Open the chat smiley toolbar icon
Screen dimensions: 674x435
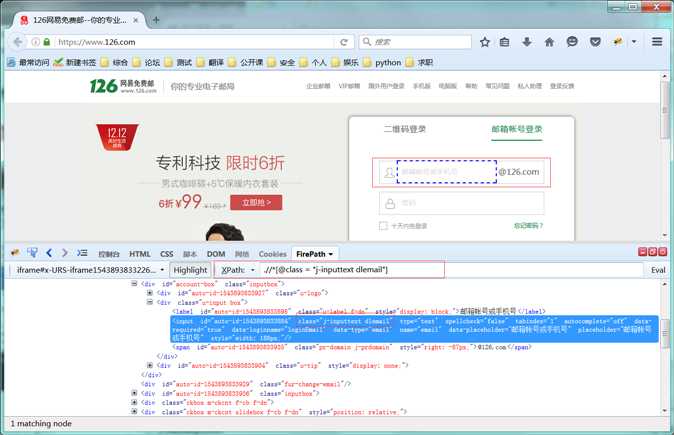pos(572,42)
